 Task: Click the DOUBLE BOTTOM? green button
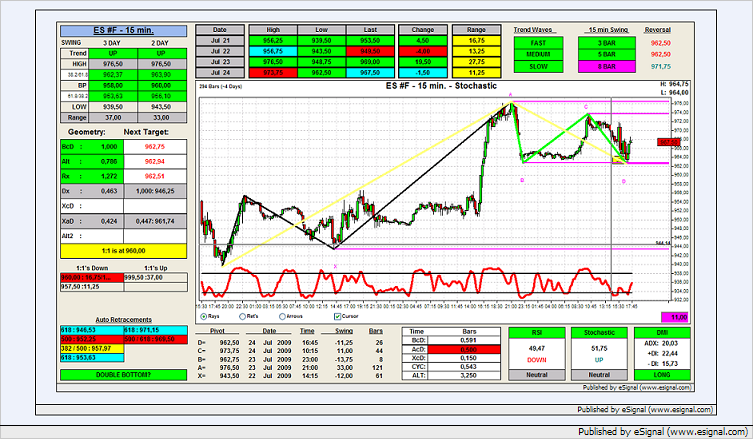click(x=122, y=374)
